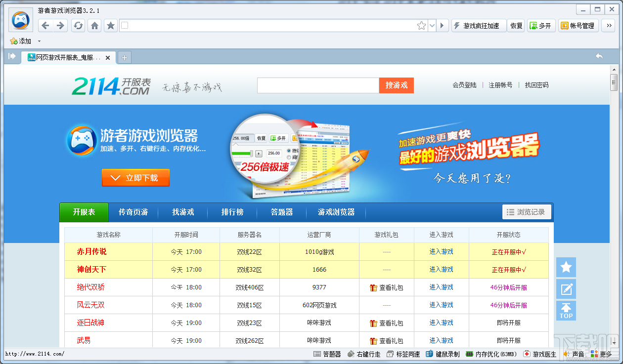Image resolution: width=623 pixels, height=364 pixels.
Task: Open 键鼠录制 in status bar
Action: 443,354
